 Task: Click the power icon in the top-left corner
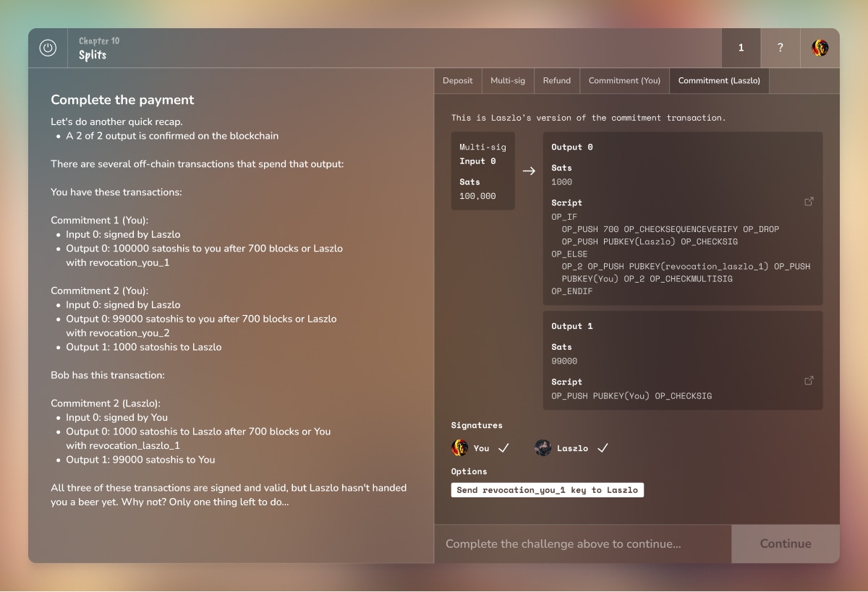pyautogui.click(x=46, y=47)
